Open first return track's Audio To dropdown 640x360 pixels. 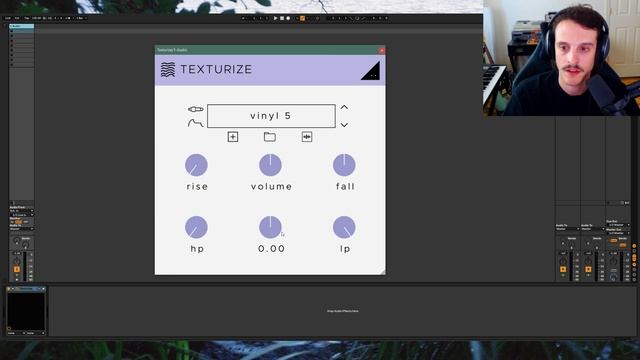pyautogui.click(x=567, y=229)
